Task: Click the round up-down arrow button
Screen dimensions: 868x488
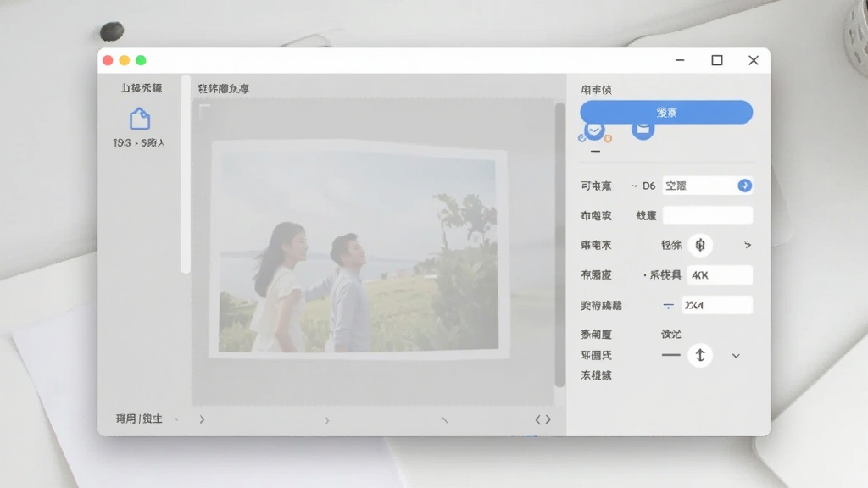Action: click(x=700, y=355)
